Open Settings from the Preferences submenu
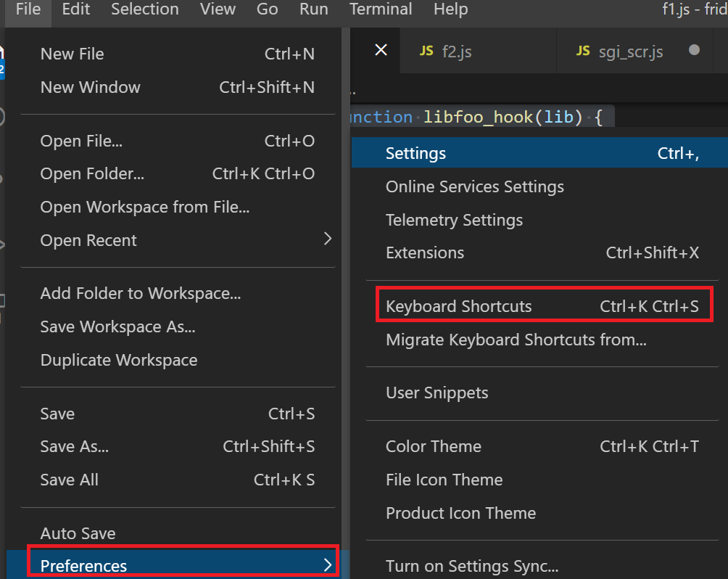The height and width of the screenshot is (579, 728). click(x=415, y=153)
